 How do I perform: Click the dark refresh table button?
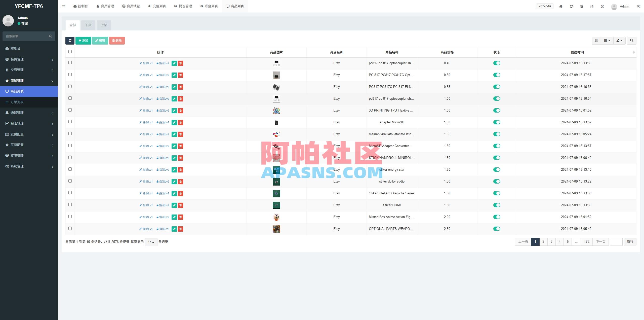pyautogui.click(x=70, y=41)
